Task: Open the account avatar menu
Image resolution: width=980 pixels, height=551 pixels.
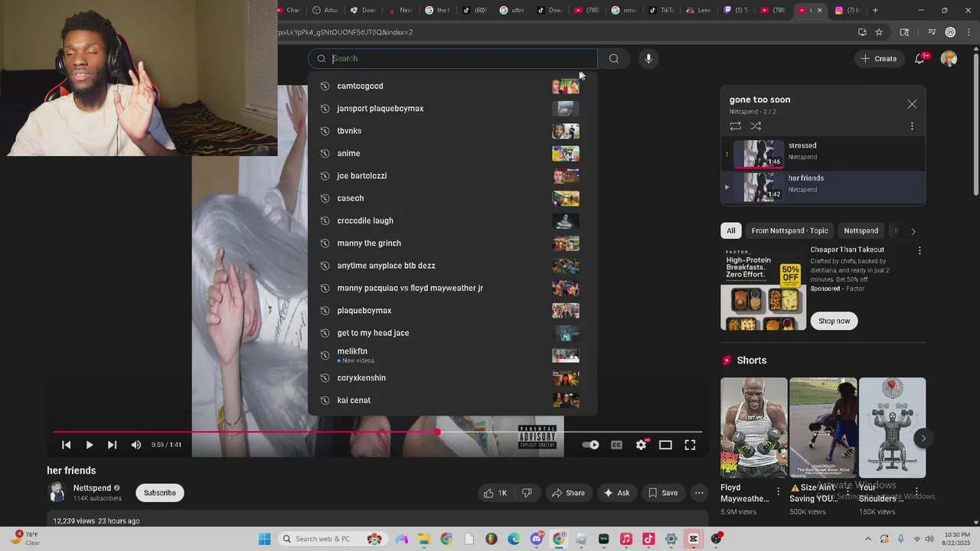Action: (949, 58)
